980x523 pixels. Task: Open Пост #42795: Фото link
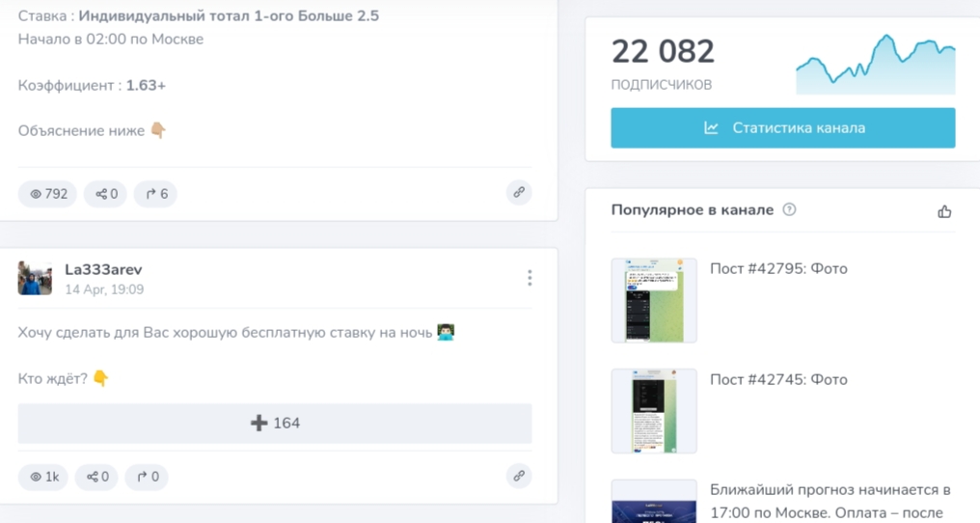click(x=777, y=268)
